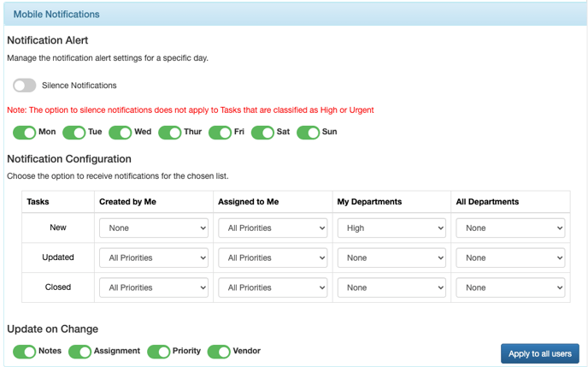Switch off the Wed toggle

(120, 132)
